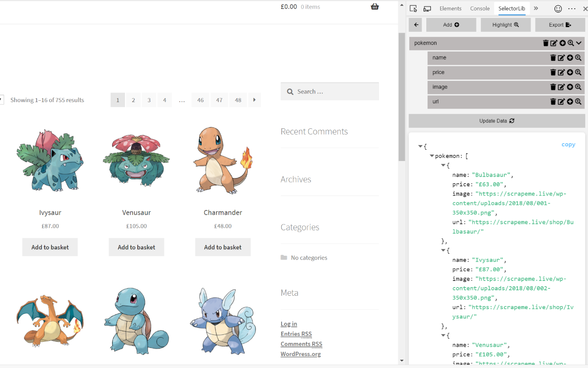This screenshot has width=588, height=368.
Task: Collapse the pokemon selector using its chevron
Action: (579, 43)
